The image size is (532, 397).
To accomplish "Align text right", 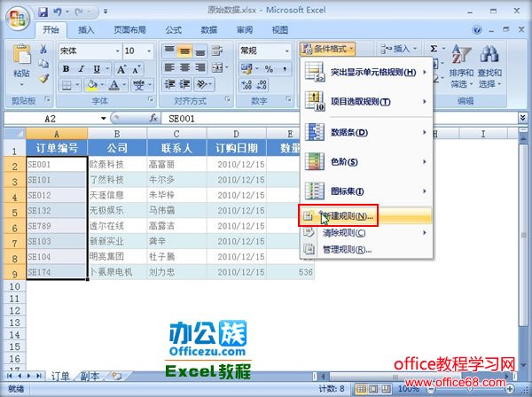I will pyautogui.click(x=200, y=67).
